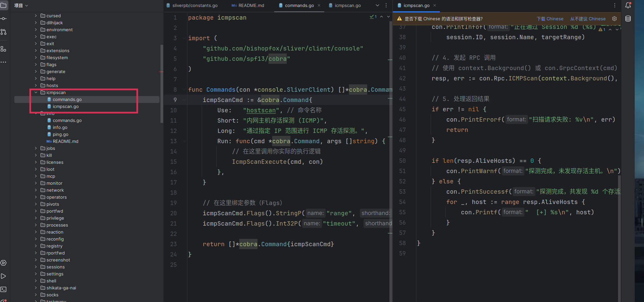Click the 从不建议 Chinese link
The width and height of the screenshot is (644, 302).
[588, 19]
